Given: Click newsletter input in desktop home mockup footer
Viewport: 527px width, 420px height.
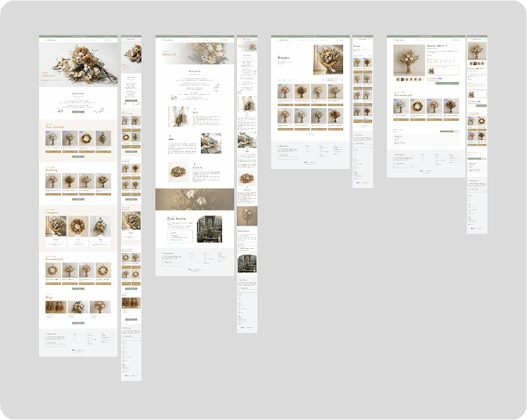Looking at the screenshot, I should tap(55, 345).
